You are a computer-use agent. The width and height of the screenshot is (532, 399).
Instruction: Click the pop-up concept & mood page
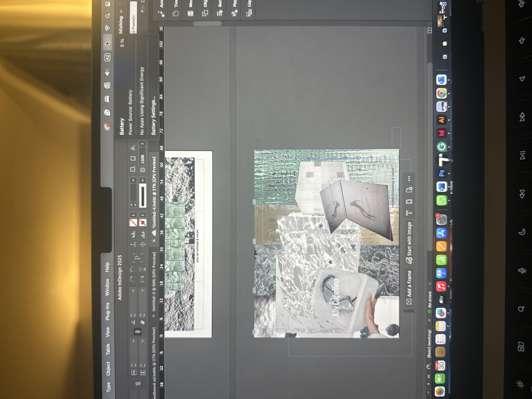pyautogui.click(x=188, y=244)
